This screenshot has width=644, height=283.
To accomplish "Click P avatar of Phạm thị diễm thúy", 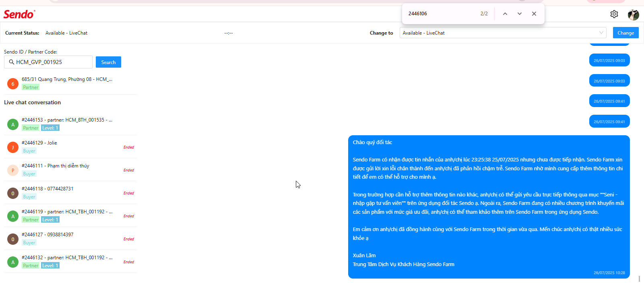I will [x=13, y=170].
